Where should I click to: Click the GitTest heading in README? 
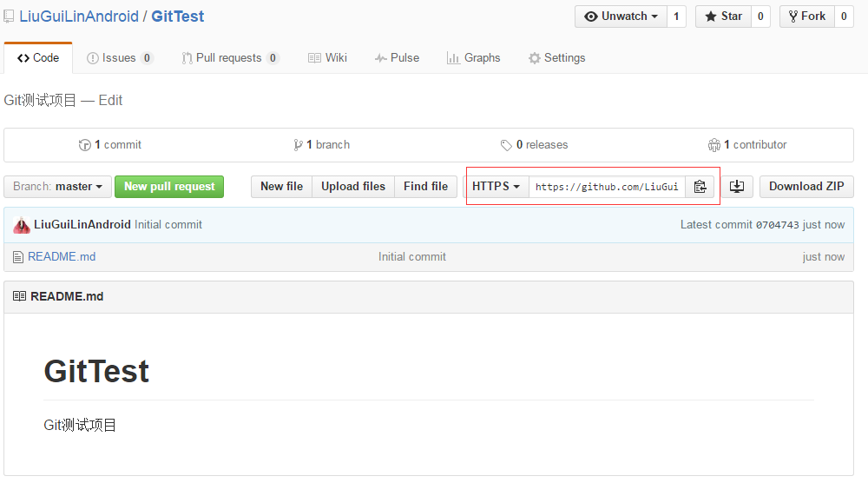tap(96, 371)
